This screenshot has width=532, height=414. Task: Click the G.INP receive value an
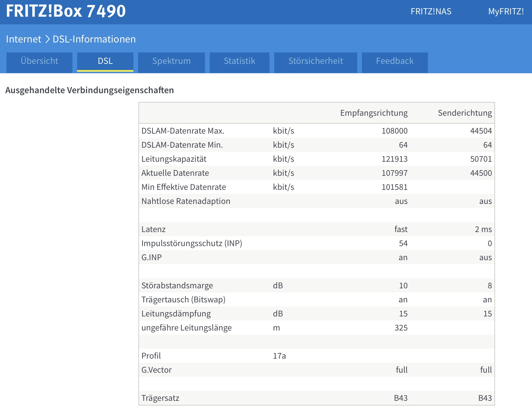[403, 257]
